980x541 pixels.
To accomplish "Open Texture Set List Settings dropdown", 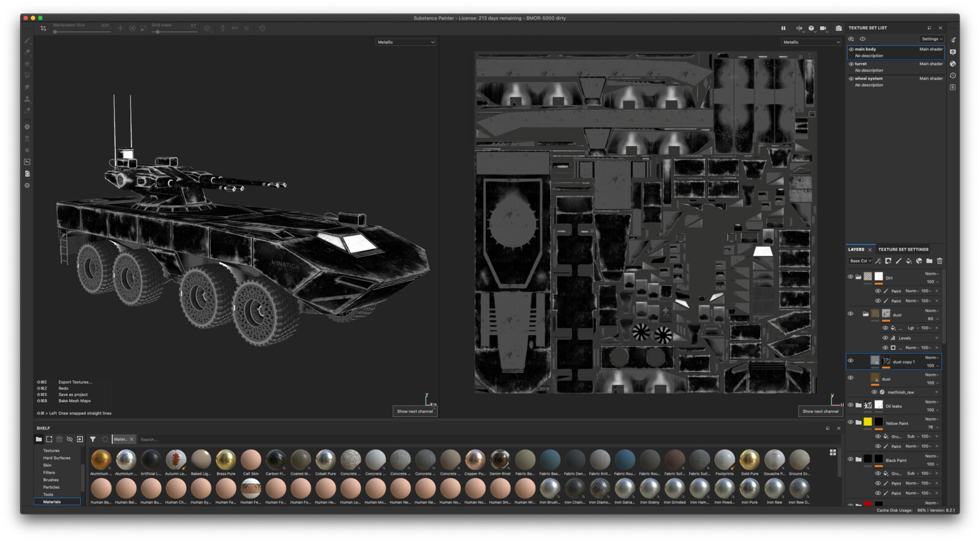I will (x=932, y=39).
